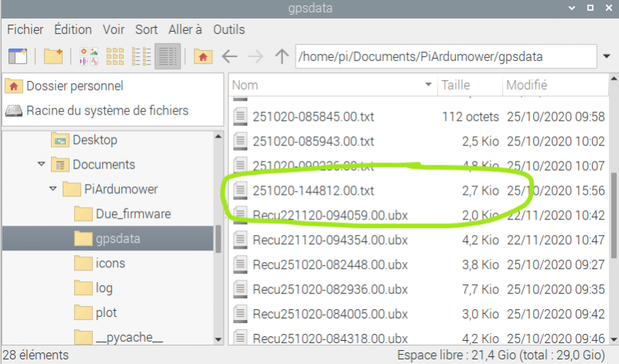Click date 22/11/2020 10:47 cell
Viewport: 619px width, 364px height.
[x=556, y=240]
